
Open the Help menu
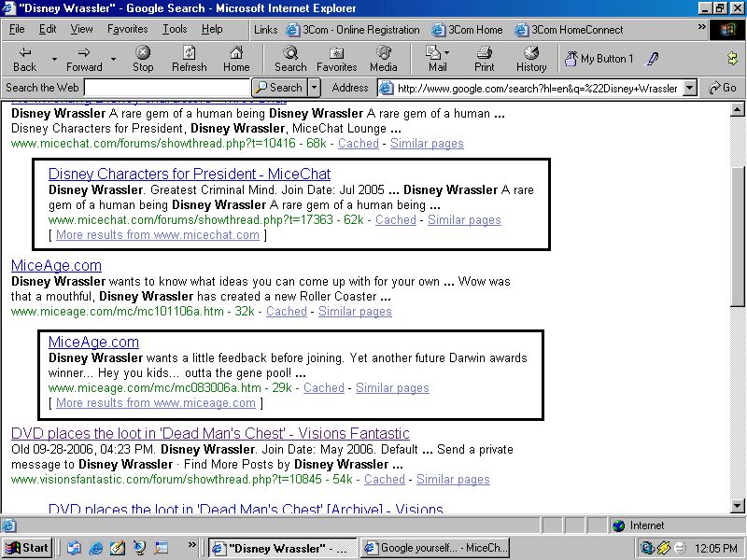[x=212, y=29]
